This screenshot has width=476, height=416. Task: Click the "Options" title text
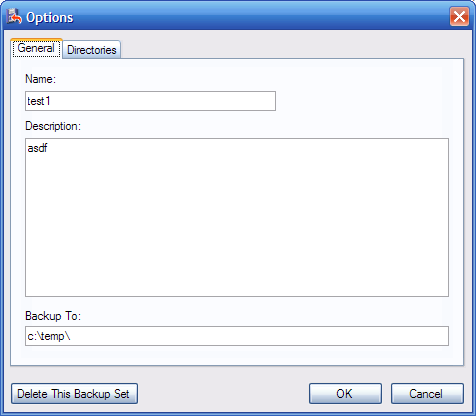click(x=50, y=18)
